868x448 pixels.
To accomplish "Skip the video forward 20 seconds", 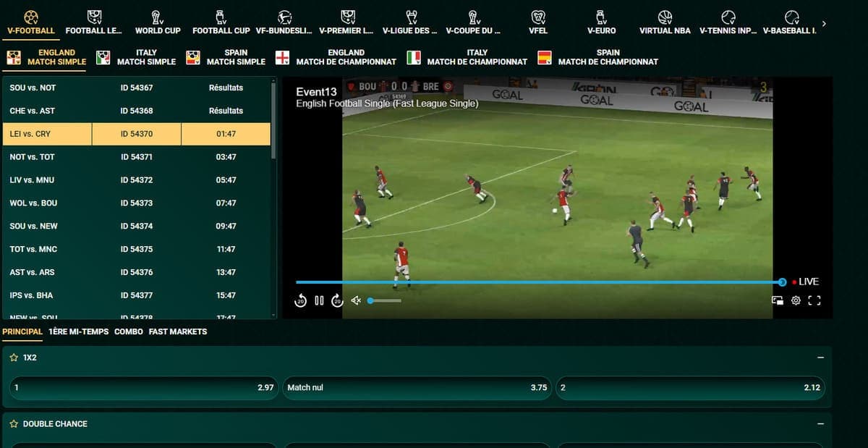I will pos(337,300).
